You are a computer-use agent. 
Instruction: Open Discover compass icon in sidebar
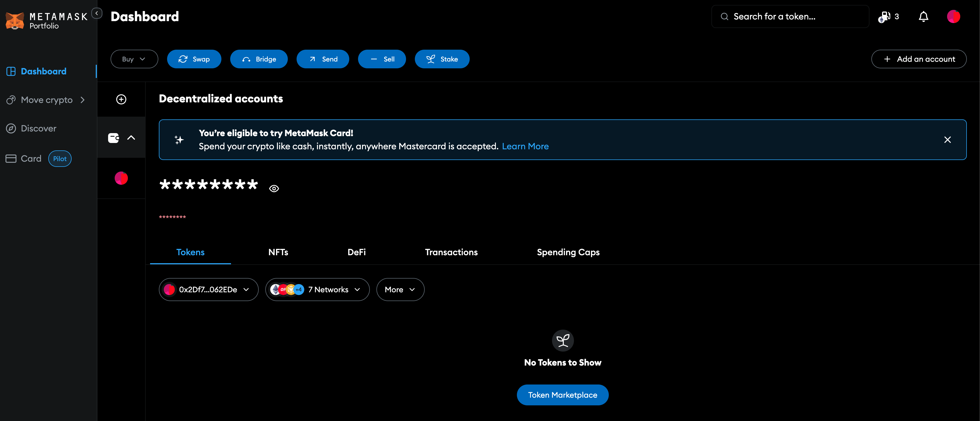[11, 129]
